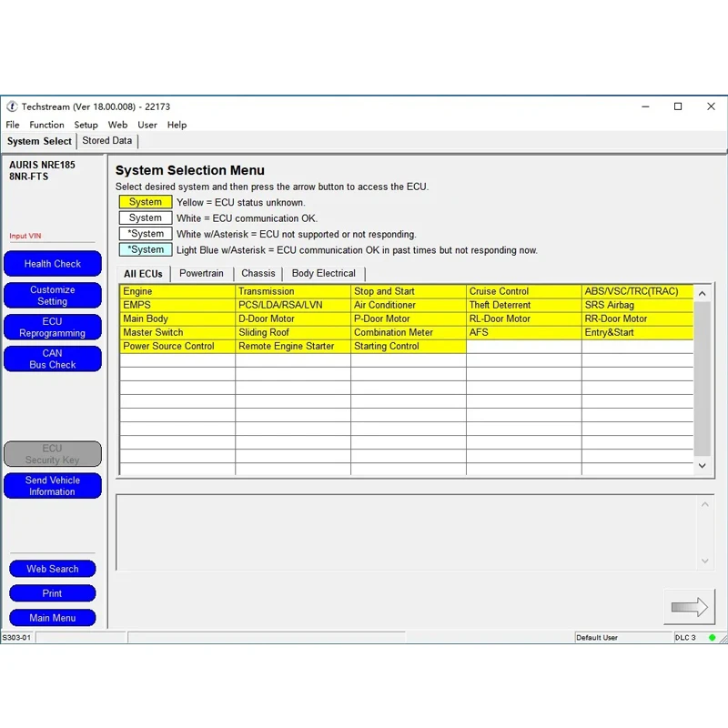
Task: Switch to the Powertrain tab
Action: coord(201,274)
